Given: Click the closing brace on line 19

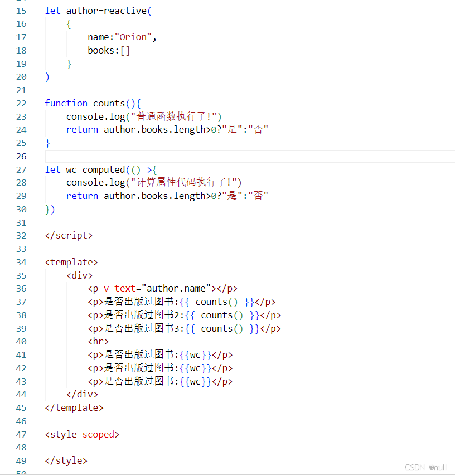Looking at the screenshot, I should 69,64.
